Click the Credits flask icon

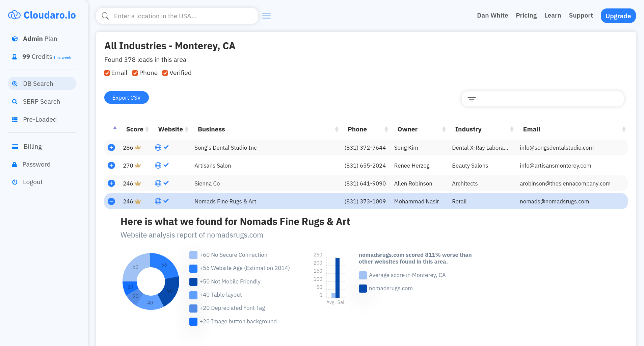(15, 57)
